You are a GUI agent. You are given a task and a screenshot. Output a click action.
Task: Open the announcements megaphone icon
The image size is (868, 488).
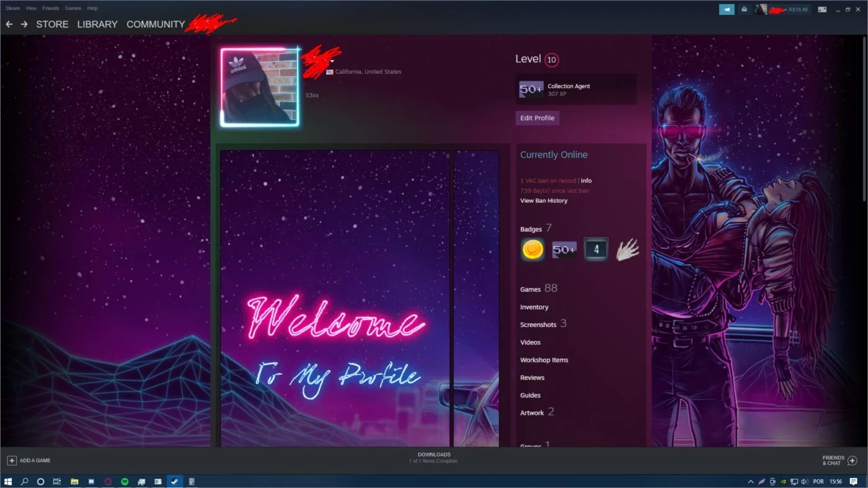pyautogui.click(x=727, y=9)
